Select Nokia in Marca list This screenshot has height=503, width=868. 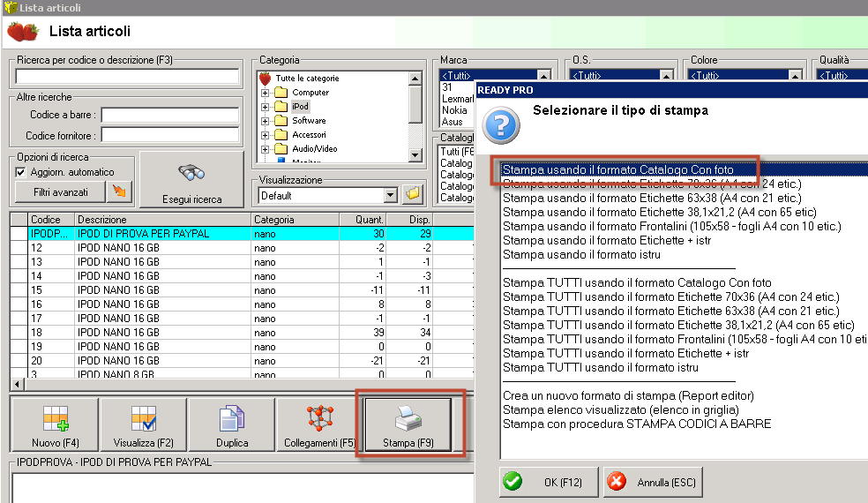coord(454,110)
